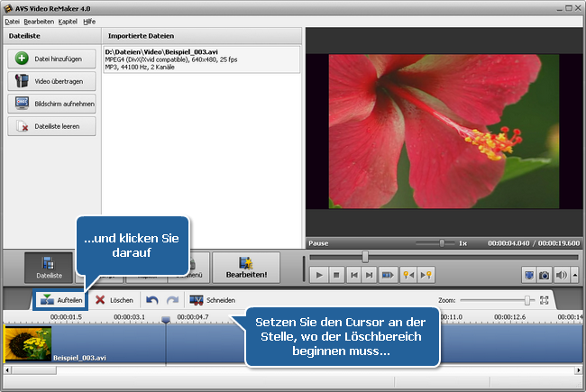Toggle full screen preview mode

528,275
